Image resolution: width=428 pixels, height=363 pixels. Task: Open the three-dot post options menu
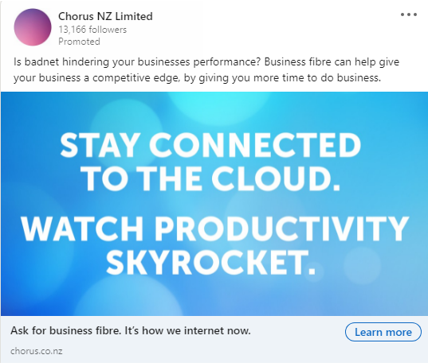[x=409, y=15]
